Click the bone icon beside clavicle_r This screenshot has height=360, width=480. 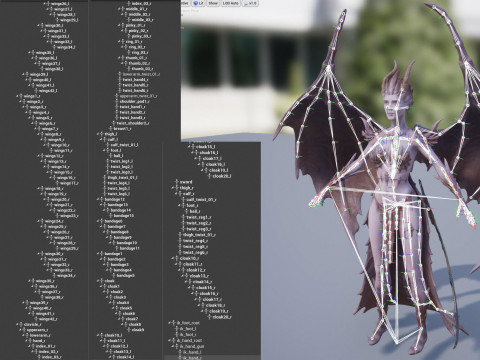coord(21,324)
